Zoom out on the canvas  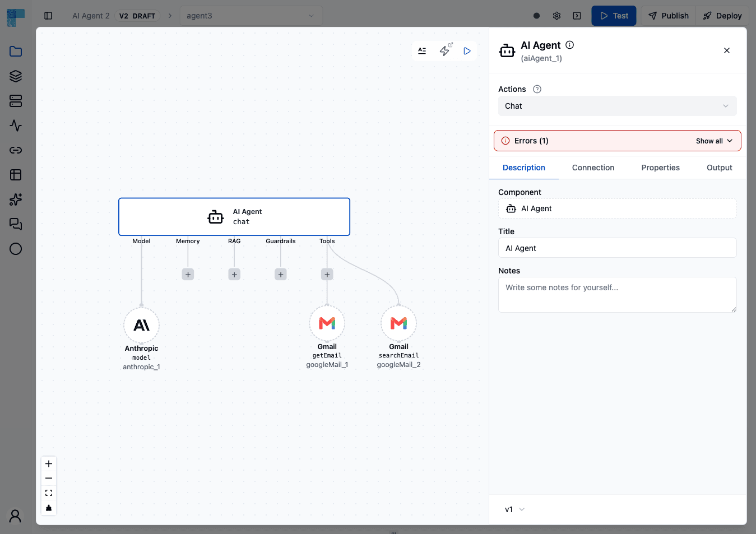[x=49, y=479]
